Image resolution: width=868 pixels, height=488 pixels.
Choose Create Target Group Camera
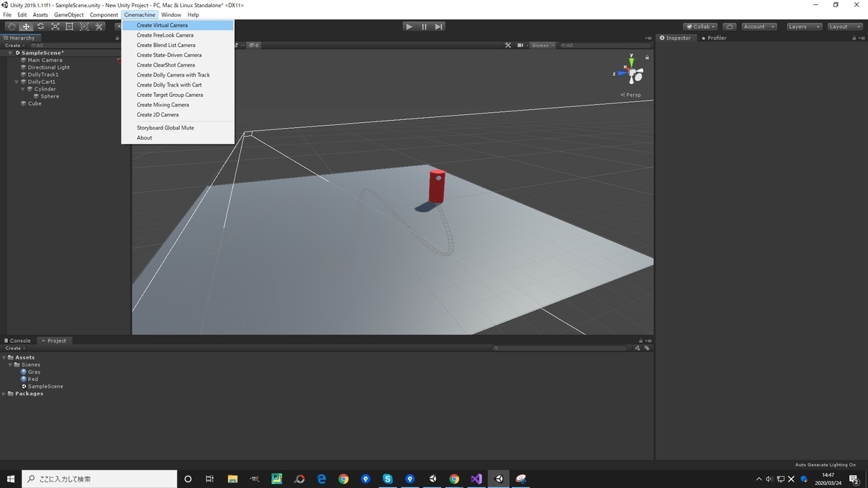[x=178, y=95]
